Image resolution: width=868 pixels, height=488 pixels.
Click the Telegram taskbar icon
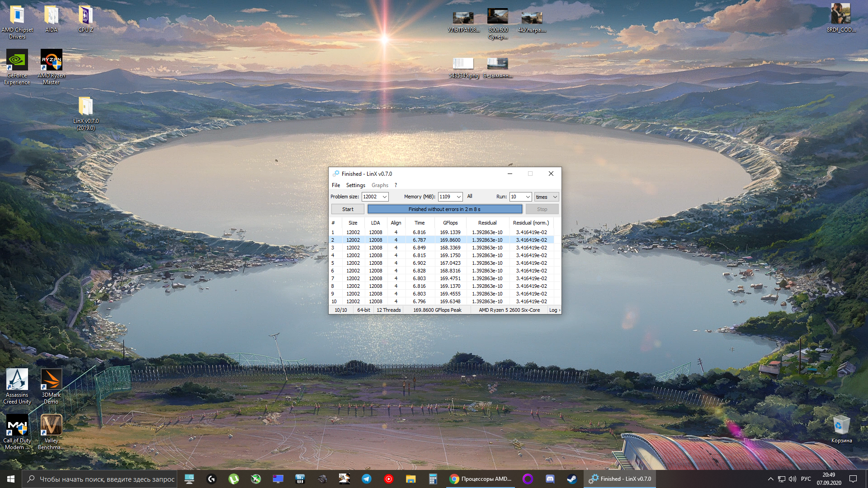[x=367, y=479]
